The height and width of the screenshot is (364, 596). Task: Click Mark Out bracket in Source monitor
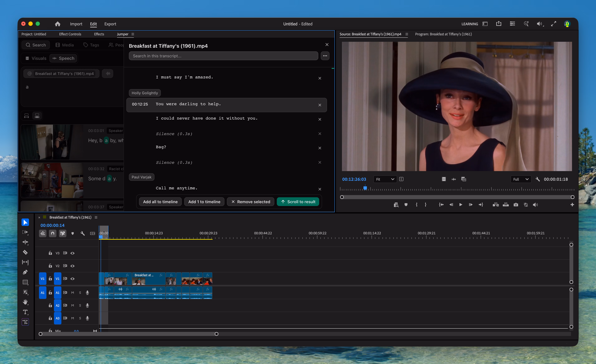pyautogui.click(x=425, y=205)
